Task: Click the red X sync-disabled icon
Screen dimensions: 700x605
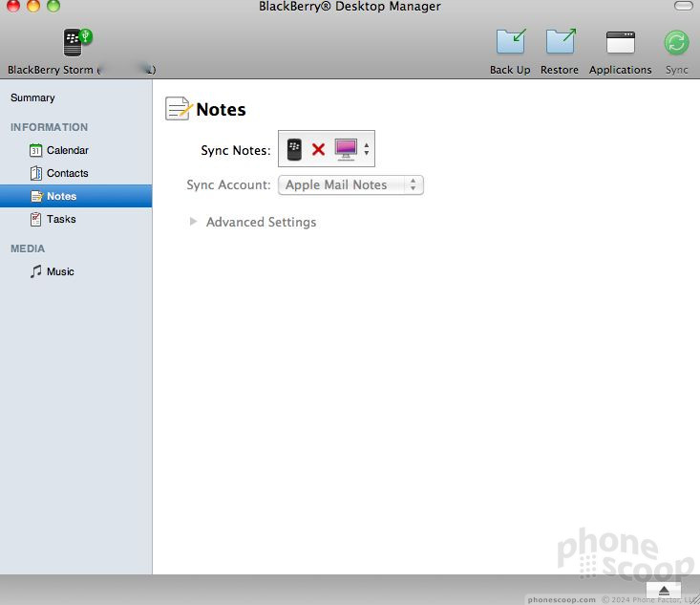Action: [318, 149]
